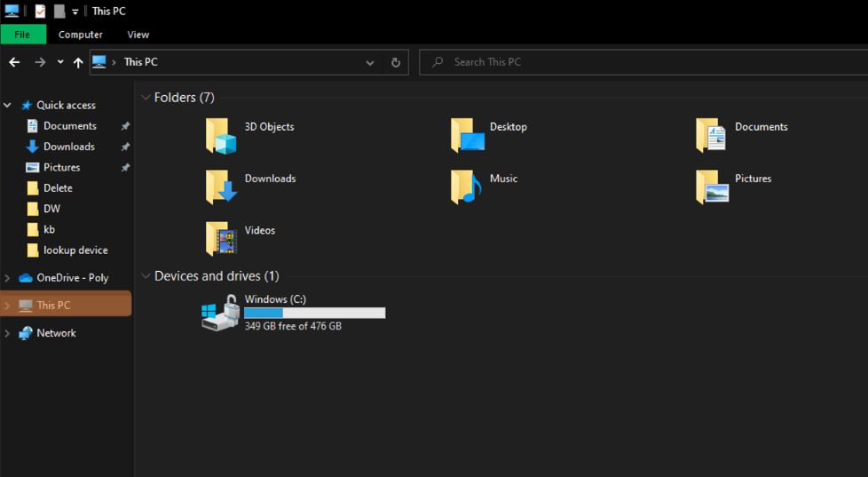Expand the This PC tree node
This screenshot has width=868, height=477.
click(7, 306)
